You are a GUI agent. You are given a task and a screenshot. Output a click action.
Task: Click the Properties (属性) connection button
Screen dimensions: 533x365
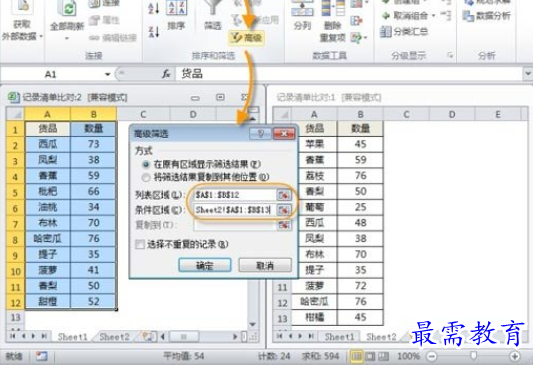point(104,20)
